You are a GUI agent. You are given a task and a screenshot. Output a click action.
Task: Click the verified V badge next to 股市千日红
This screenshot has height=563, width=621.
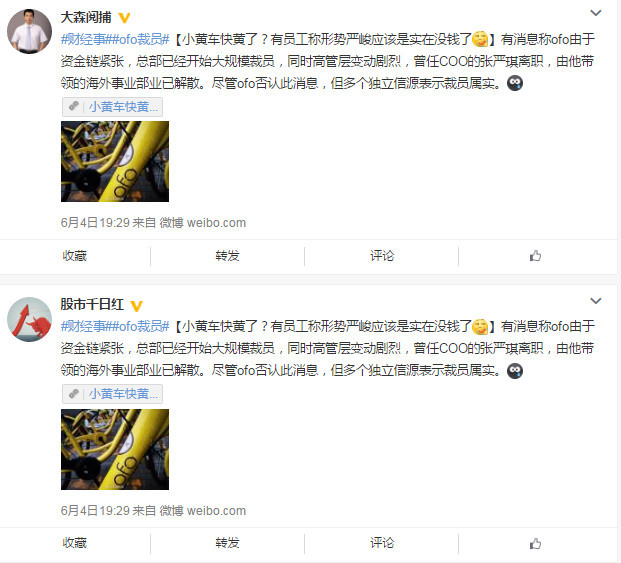pos(137,306)
